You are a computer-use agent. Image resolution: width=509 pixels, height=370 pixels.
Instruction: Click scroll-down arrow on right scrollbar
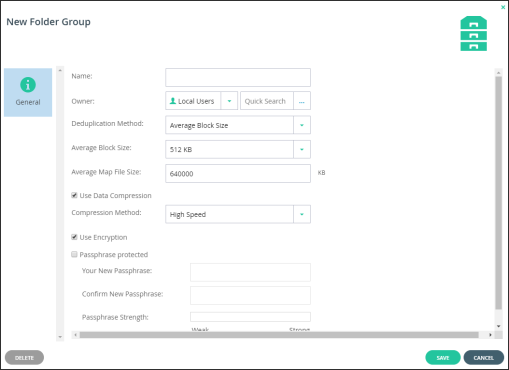(498, 326)
